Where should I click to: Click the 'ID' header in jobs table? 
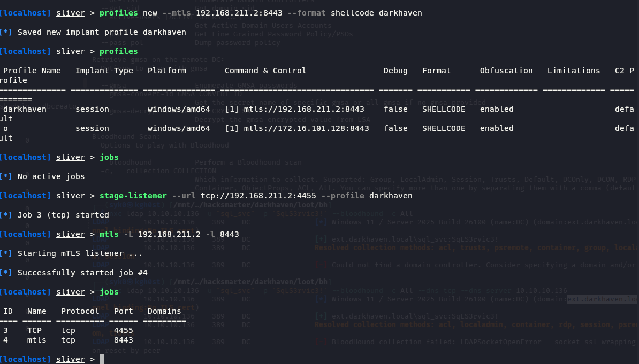pyautogui.click(x=7, y=312)
